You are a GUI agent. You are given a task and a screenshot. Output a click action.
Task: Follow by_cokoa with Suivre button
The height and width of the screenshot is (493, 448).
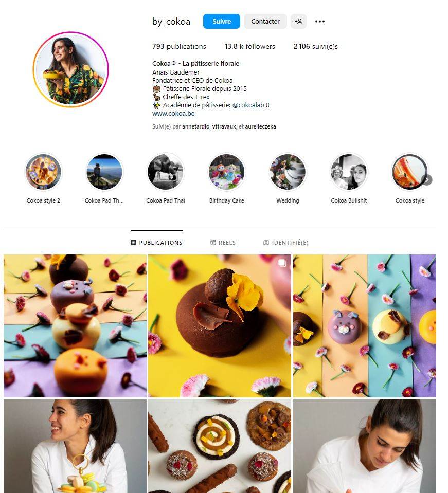pyautogui.click(x=222, y=22)
